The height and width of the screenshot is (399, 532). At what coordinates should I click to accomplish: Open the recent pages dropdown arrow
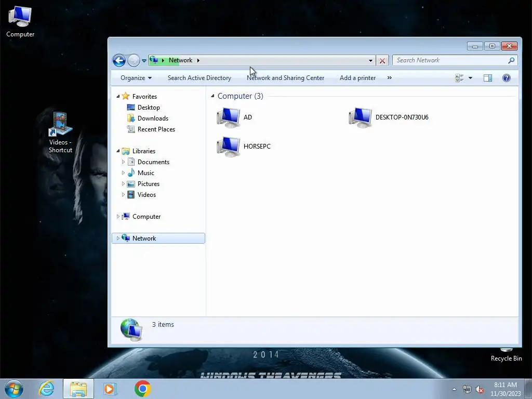point(144,61)
